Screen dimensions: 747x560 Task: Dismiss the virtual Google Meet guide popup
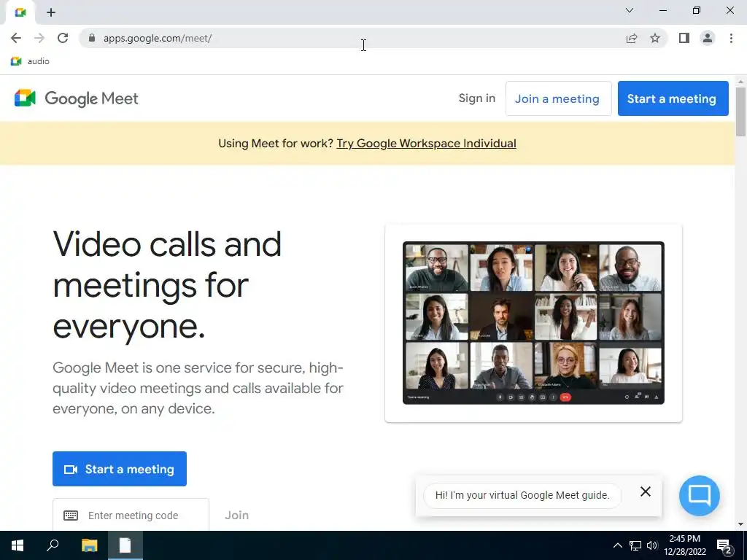click(646, 491)
